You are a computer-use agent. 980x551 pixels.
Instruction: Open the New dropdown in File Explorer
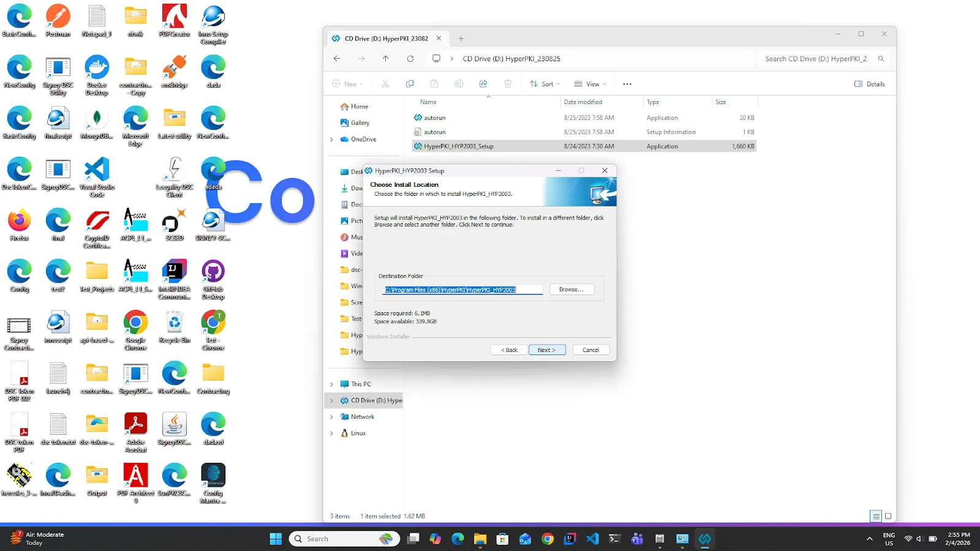click(347, 84)
